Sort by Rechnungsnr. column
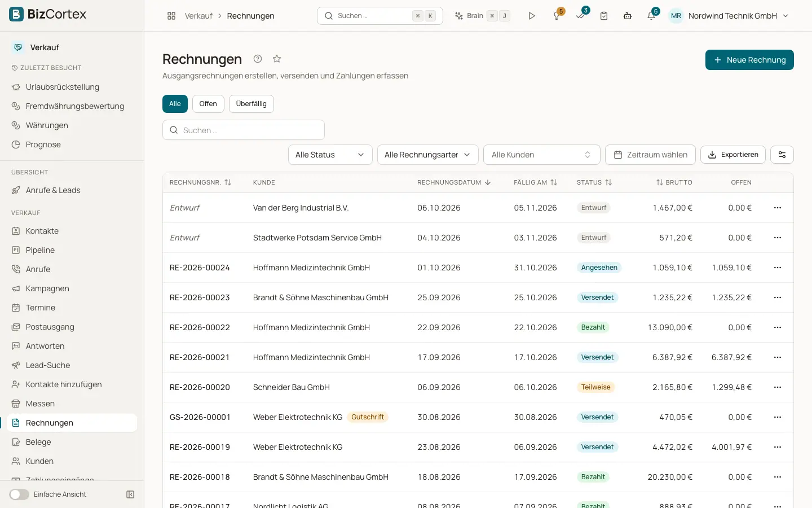Image resolution: width=812 pixels, height=508 pixels. (200, 182)
